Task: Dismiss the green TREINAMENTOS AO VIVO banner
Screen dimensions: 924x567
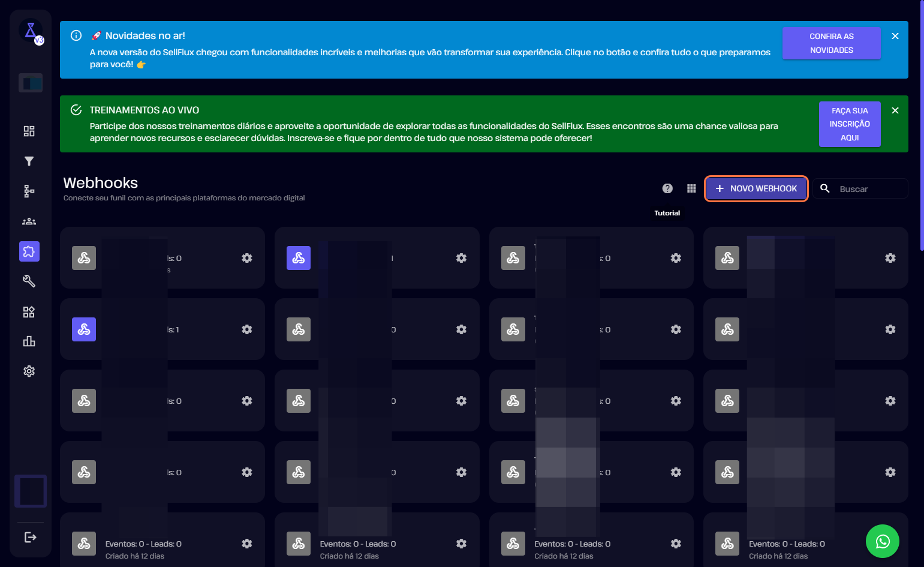Action: tap(895, 110)
